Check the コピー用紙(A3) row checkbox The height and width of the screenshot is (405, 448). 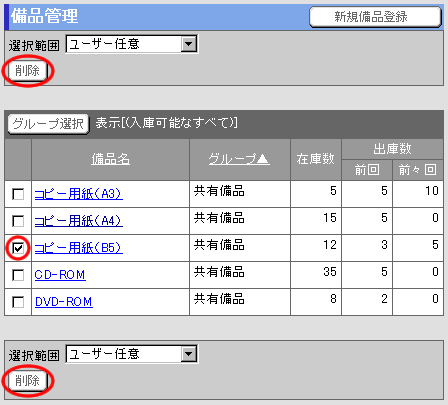18,194
